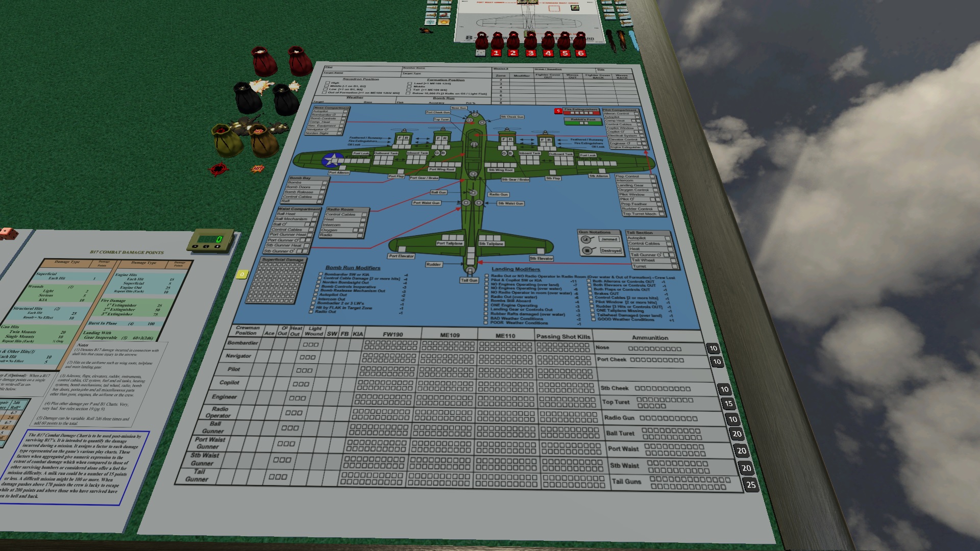
Task: Click the Ball Turet ammo counter 20
Action: pos(737,434)
